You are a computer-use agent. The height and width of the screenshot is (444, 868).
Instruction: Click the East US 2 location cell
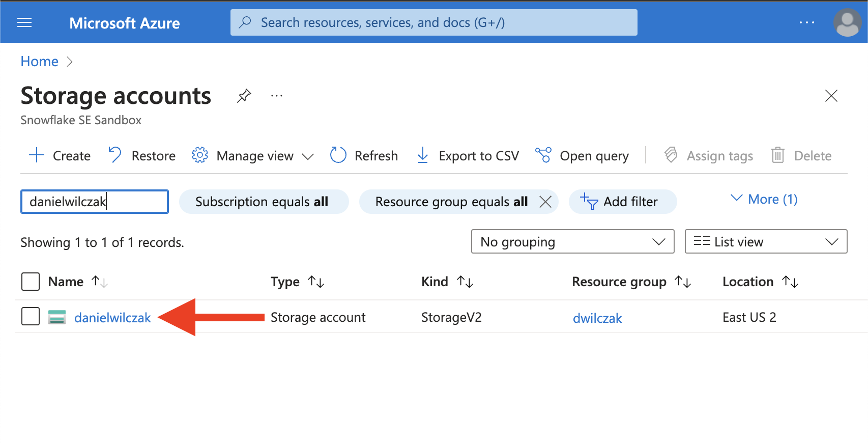point(749,317)
